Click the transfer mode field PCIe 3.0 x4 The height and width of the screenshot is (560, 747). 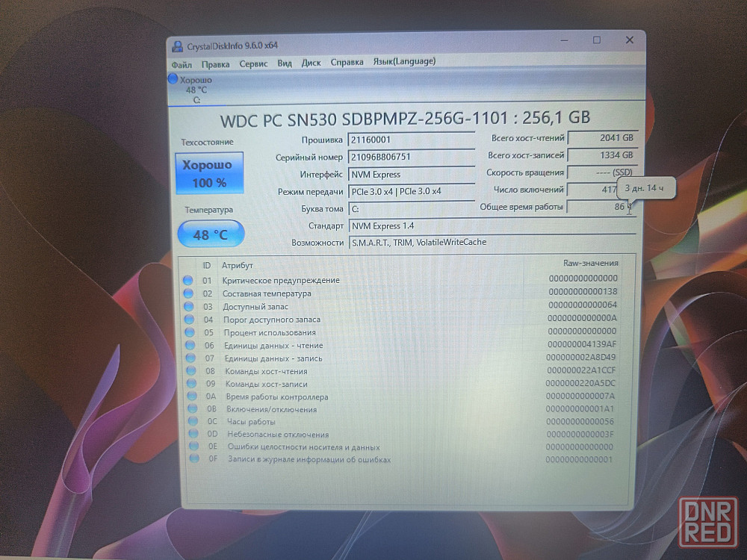point(411,191)
